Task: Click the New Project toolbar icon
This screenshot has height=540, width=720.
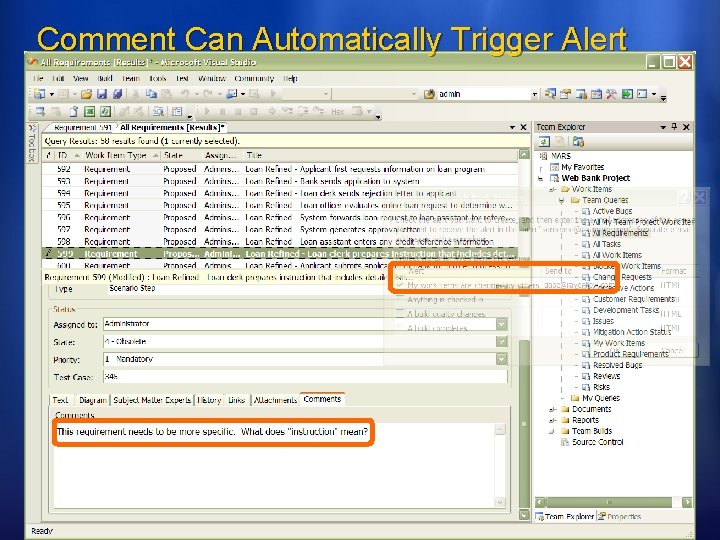Action: 39,94
